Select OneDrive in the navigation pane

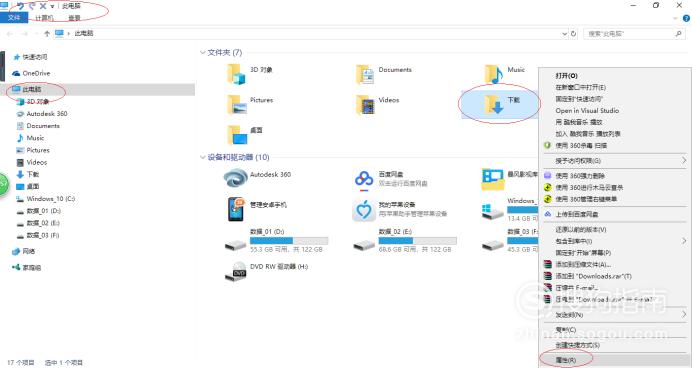[36, 73]
